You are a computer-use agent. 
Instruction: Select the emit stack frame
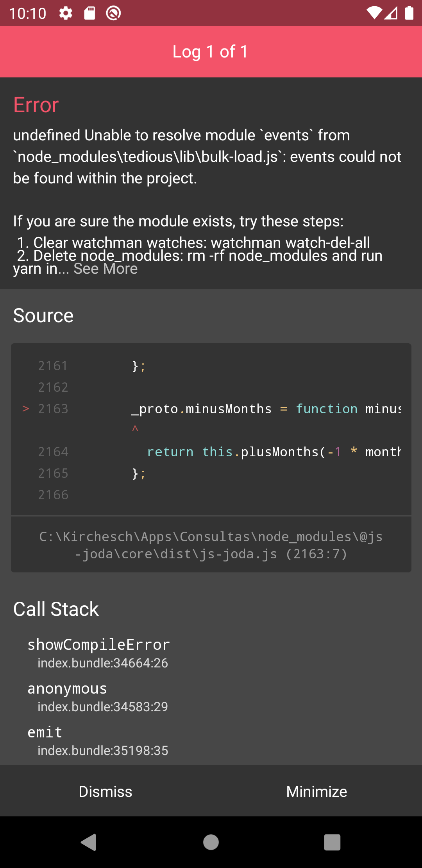pyautogui.click(x=45, y=732)
